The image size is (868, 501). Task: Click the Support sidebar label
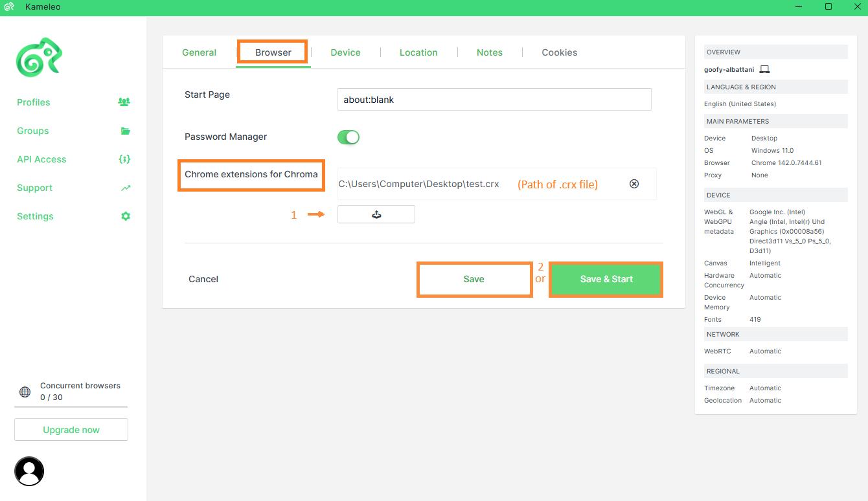coord(35,188)
